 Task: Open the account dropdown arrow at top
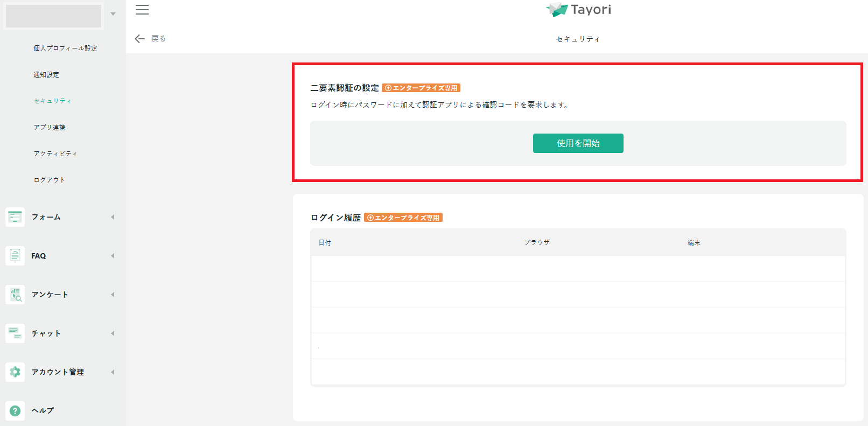113,14
